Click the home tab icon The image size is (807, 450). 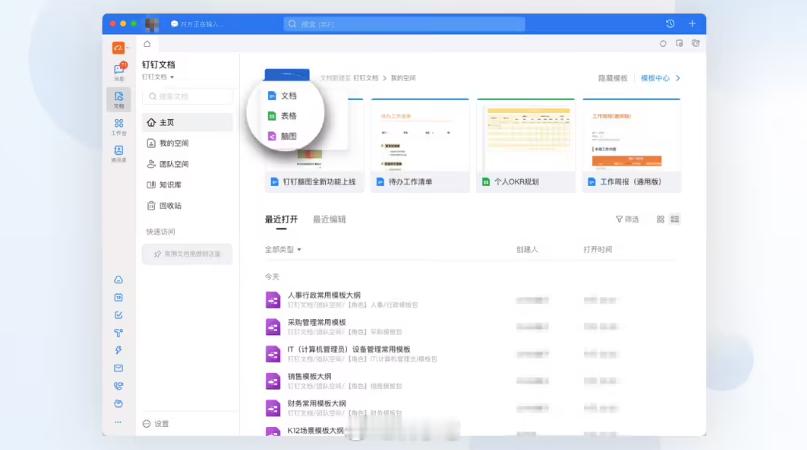click(x=147, y=44)
